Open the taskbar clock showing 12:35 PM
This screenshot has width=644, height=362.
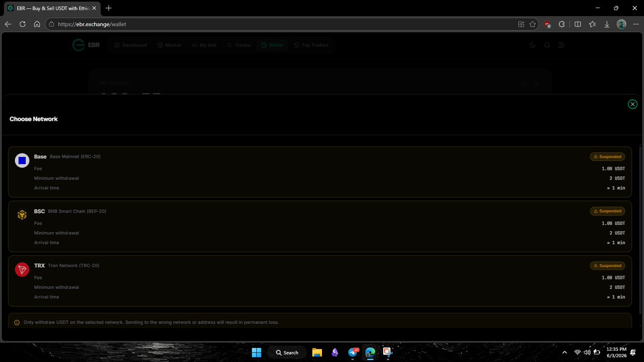(x=617, y=352)
